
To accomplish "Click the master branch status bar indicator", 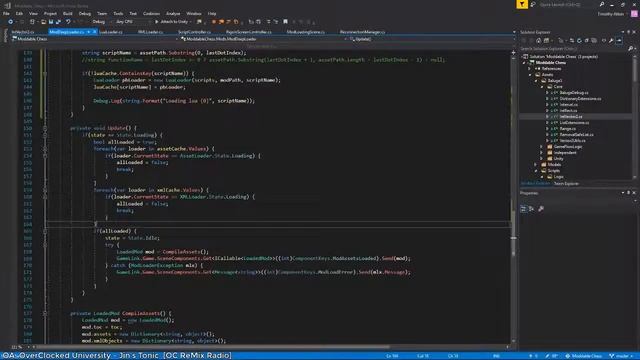I will 620,356.
